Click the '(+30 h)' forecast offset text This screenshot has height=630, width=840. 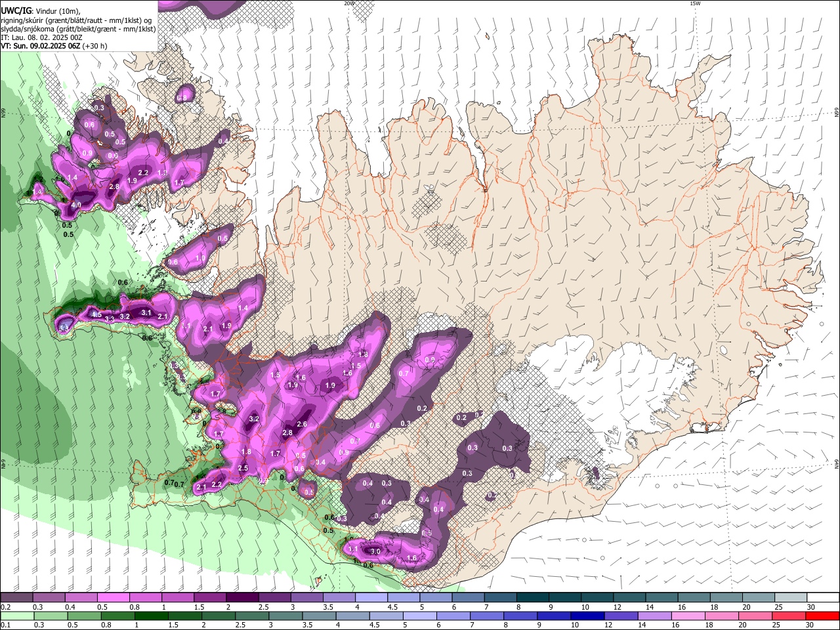(94, 46)
